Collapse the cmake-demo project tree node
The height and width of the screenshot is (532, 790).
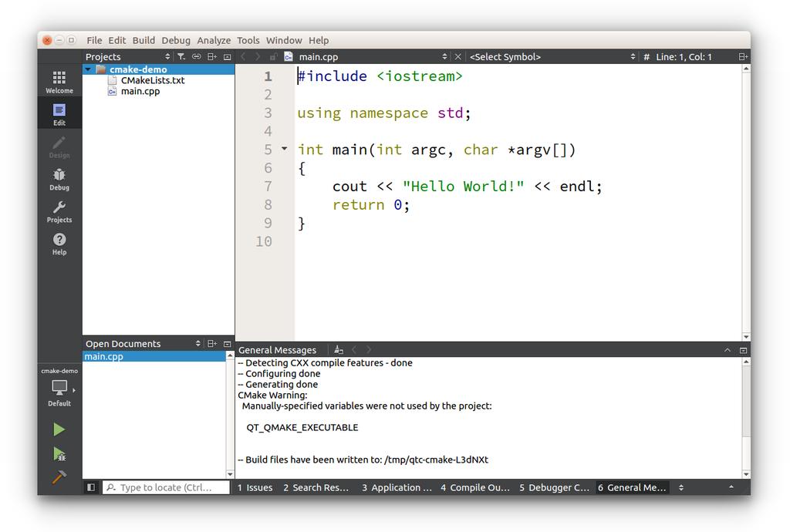[88, 69]
